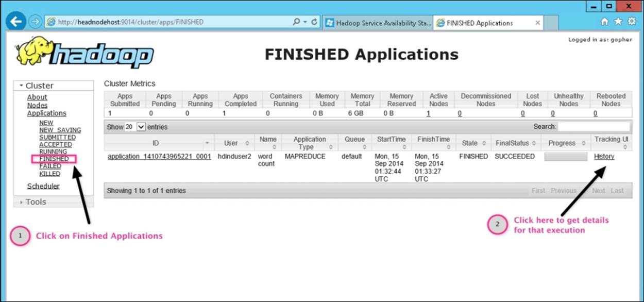The width and height of the screenshot is (644, 302).
Task: Show RUNNING applications
Action: coord(53,152)
